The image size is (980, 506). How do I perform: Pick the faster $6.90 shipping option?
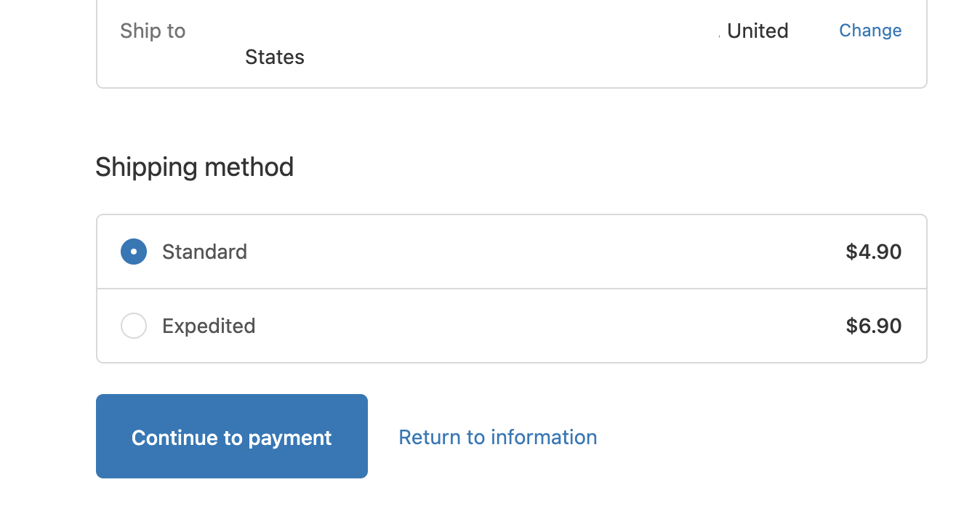[512, 326]
